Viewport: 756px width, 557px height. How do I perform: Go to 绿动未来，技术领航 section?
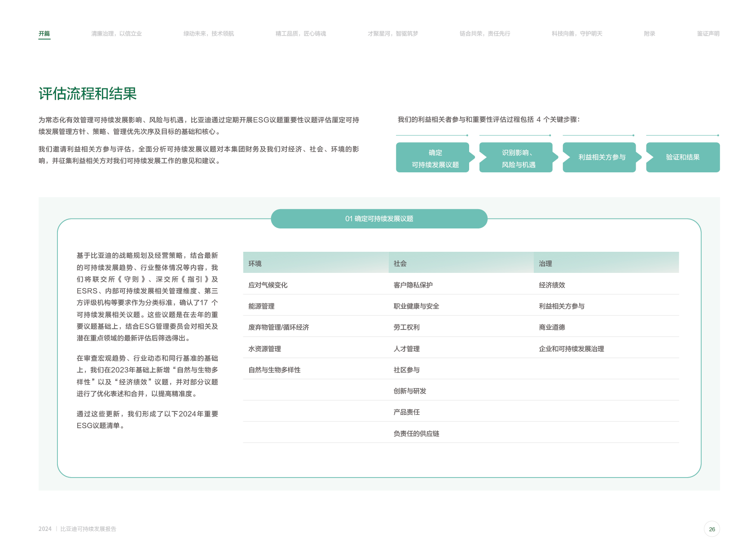tap(208, 34)
